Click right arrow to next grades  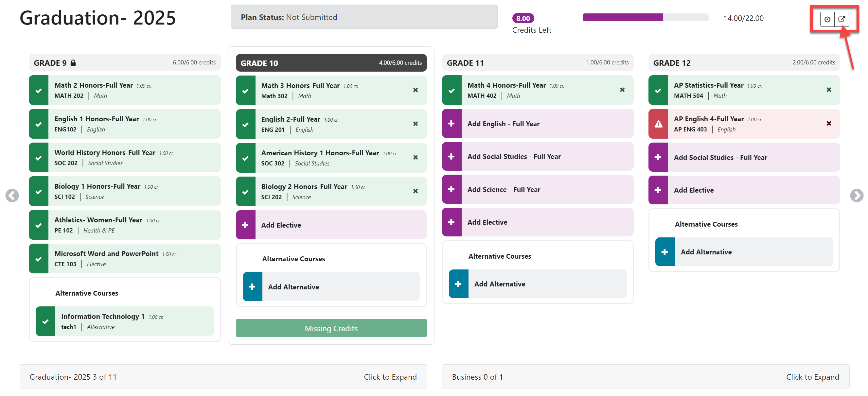click(x=856, y=195)
